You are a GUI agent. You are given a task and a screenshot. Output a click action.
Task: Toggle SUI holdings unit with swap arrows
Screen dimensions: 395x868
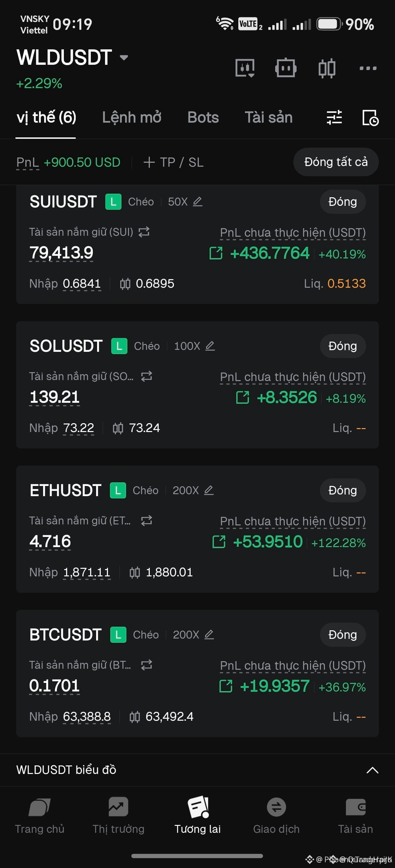tap(144, 232)
